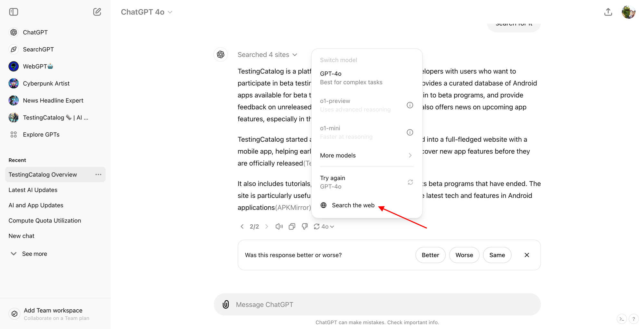Collapse the sidebar with the panel icon
The width and height of the screenshot is (644, 329).
pyautogui.click(x=14, y=12)
